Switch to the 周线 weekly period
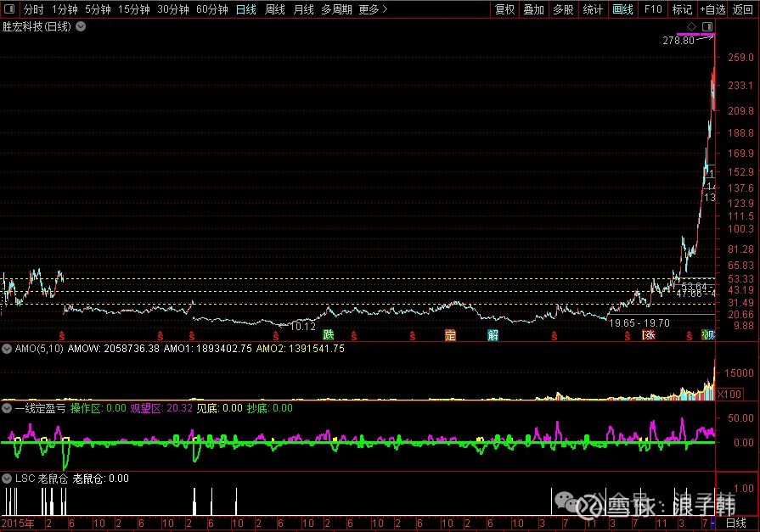Screen dimensions: 760x532 click(x=275, y=9)
